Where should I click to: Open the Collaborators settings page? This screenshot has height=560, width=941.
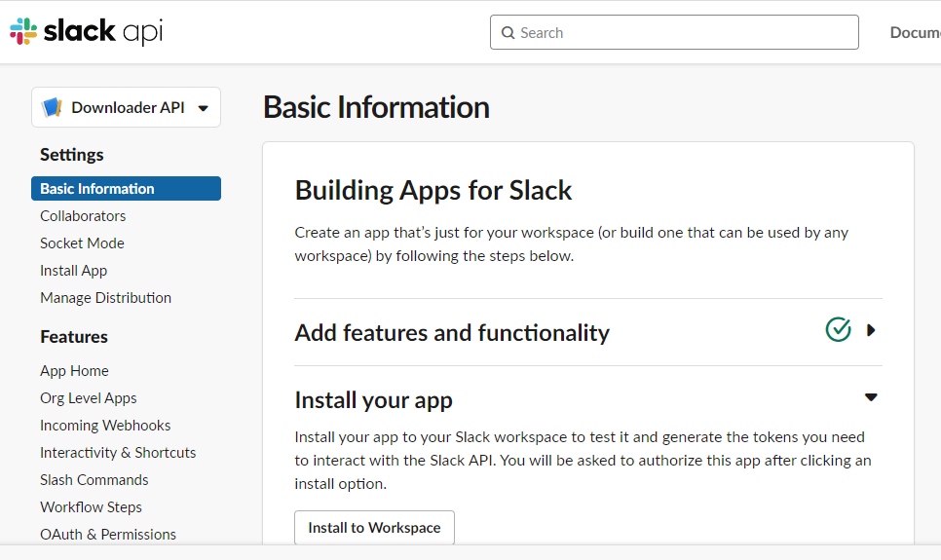[x=83, y=216]
